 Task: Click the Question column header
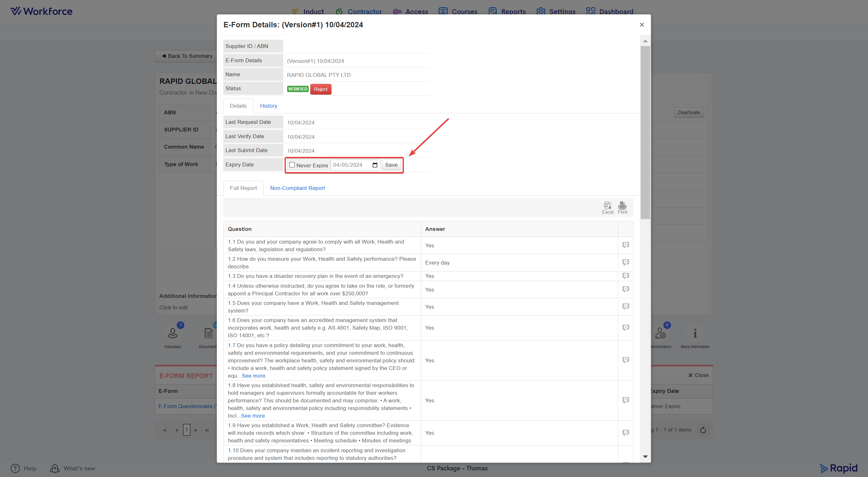[322, 229]
